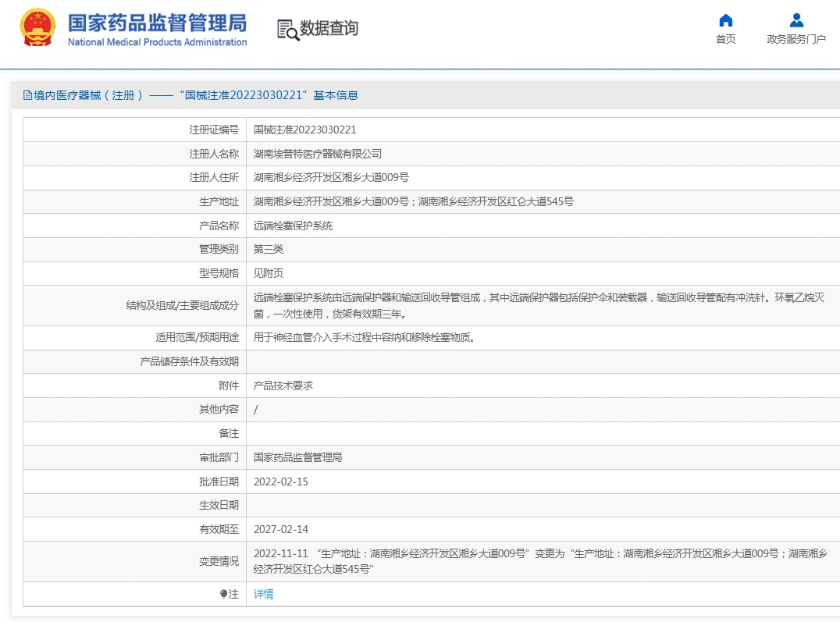The width and height of the screenshot is (840, 622).
Task: Select the 生效日期 label cell
Action: pyautogui.click(x=134, y=505)
